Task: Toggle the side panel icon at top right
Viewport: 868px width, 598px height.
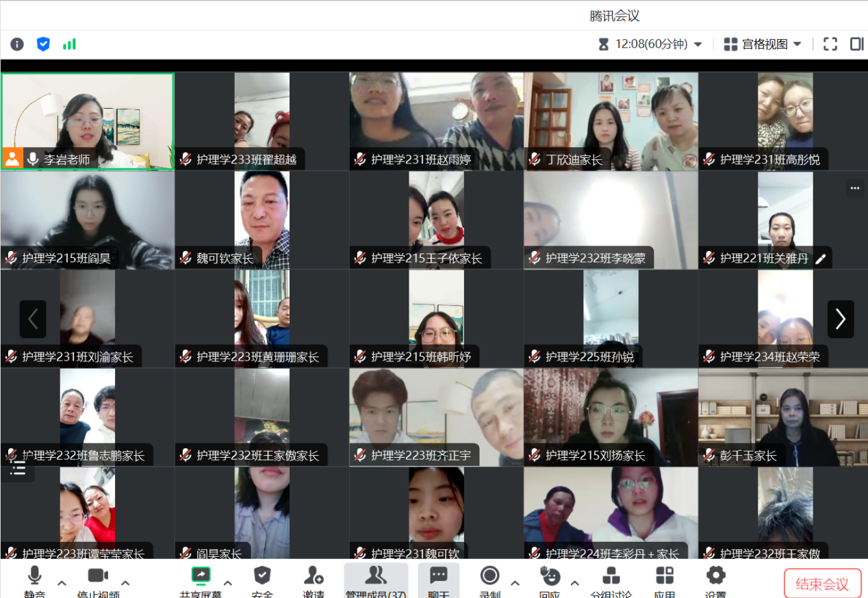Action: tap(856, 44)
